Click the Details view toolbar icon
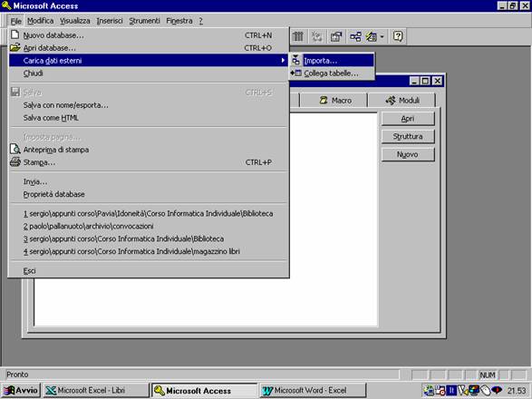Screen dimensions: 532x399 pos(298,36)
